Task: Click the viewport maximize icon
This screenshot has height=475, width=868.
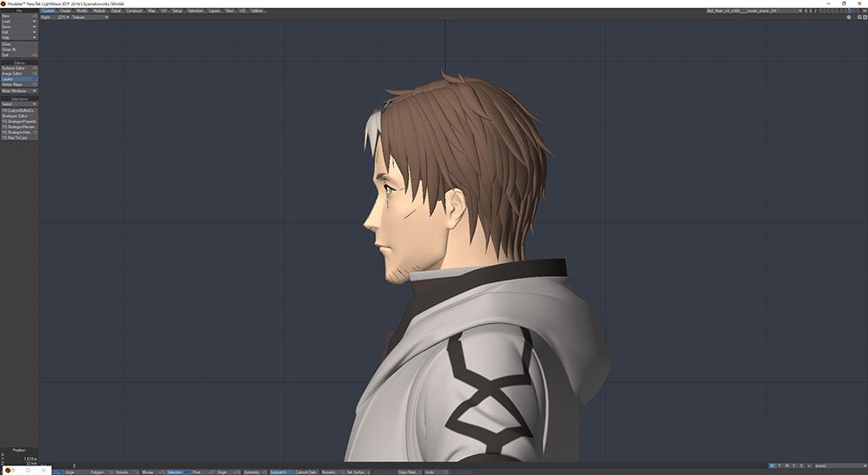Action: (865, 17)
